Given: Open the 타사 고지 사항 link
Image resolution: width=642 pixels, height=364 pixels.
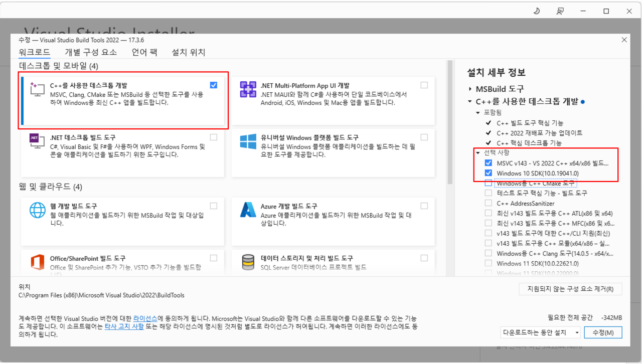Looking at the screenshot, I should pos(124,326).
